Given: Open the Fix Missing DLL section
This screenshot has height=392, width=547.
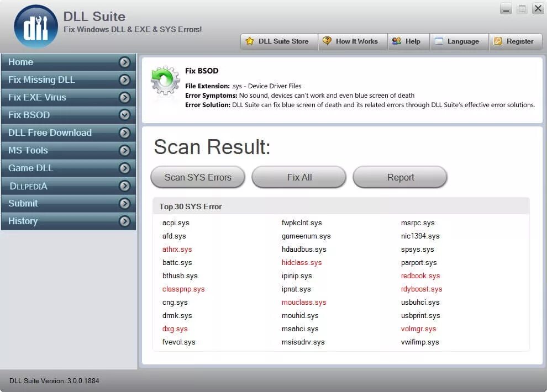Looking at the screenshot, I should pyautogui.click(x=69, y=80).
